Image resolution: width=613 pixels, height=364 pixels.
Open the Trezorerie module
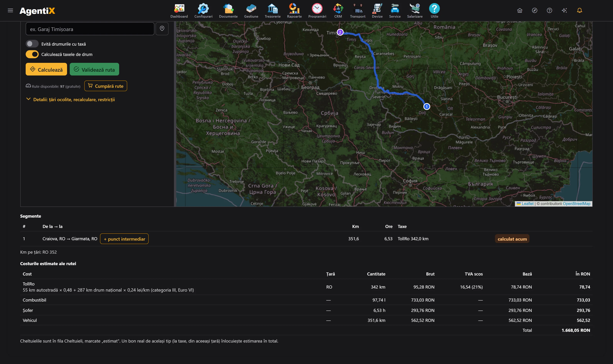coord(272,11)
